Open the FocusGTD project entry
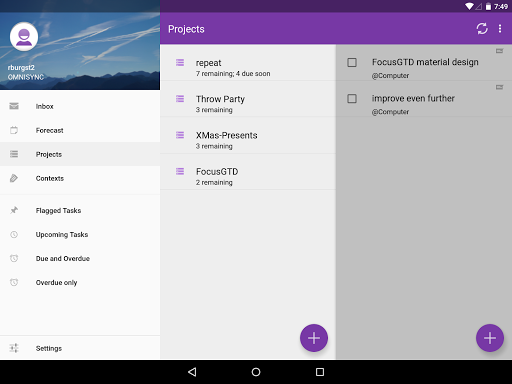 coord(248,172)
